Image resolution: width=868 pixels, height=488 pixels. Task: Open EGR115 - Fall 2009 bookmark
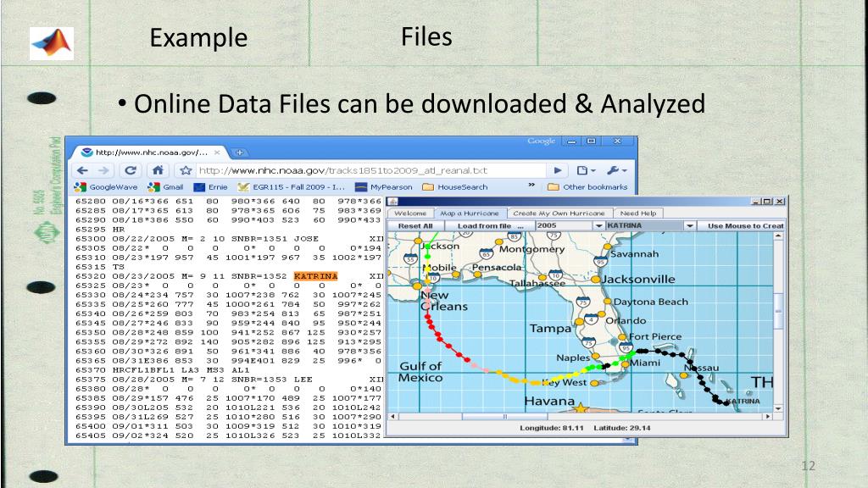pyautogui.click(x=292, y=187)
